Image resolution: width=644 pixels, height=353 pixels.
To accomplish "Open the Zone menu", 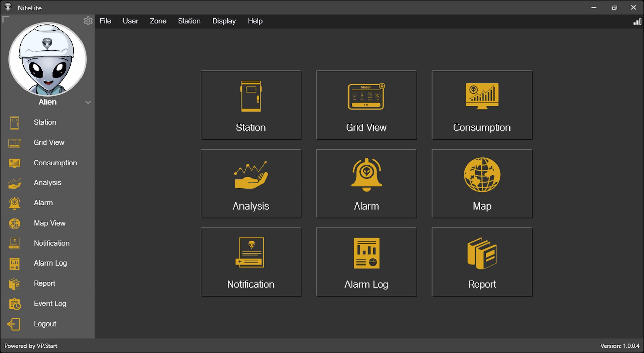I will (x=158, y=21).
